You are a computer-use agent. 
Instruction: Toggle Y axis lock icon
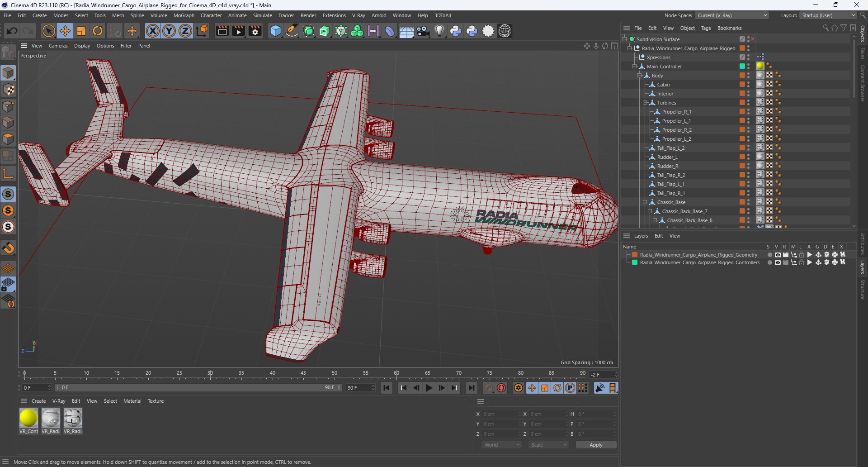pyautogui.click(x=169, y=31)
